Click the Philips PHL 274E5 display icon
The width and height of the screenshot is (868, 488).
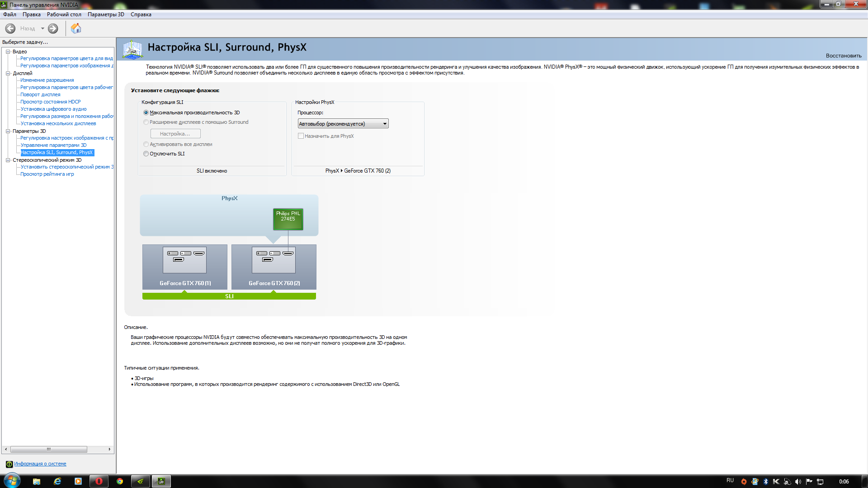coord(288,219)
